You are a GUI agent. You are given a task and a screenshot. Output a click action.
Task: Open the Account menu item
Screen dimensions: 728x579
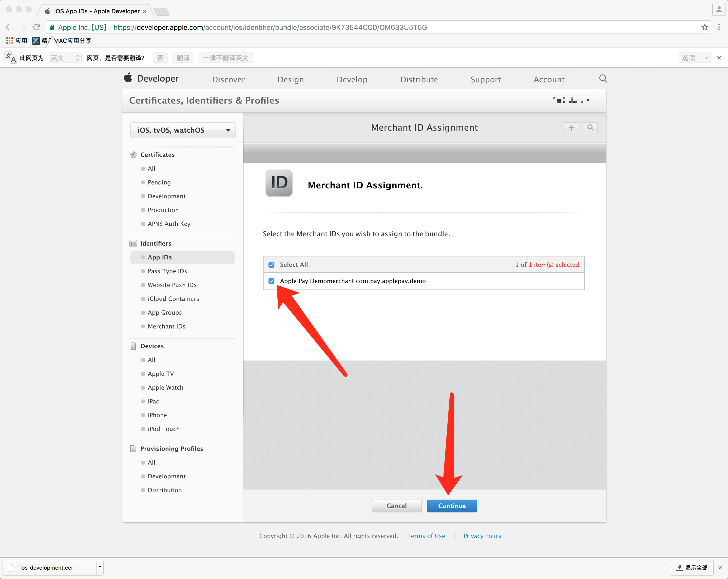pyautogui.click(x=549, y=80)
